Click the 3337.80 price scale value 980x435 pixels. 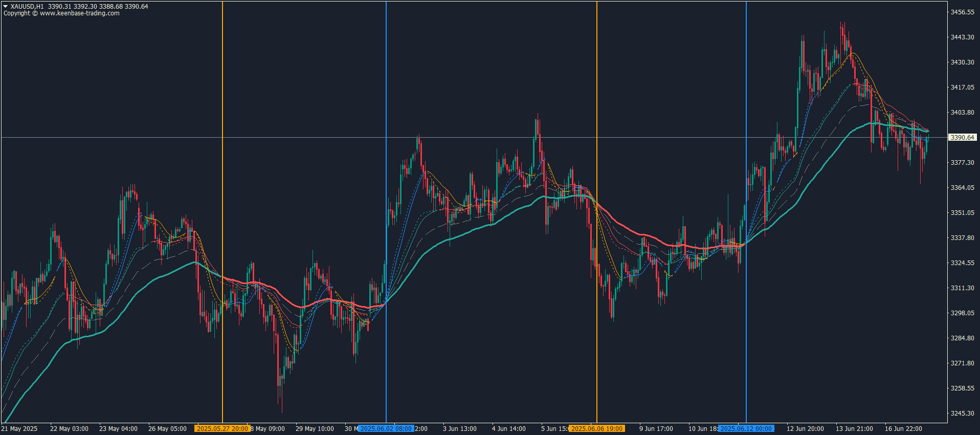963,238
